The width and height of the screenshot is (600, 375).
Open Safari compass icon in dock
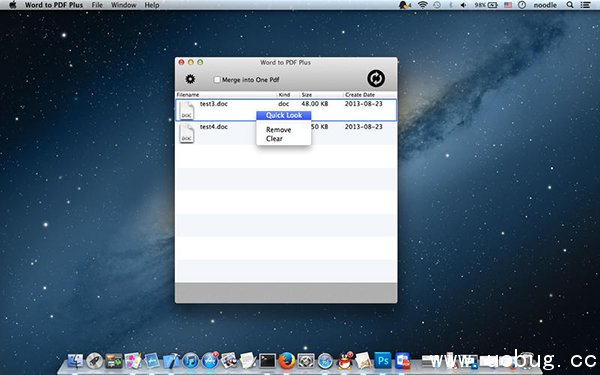[x=325, y=360]
